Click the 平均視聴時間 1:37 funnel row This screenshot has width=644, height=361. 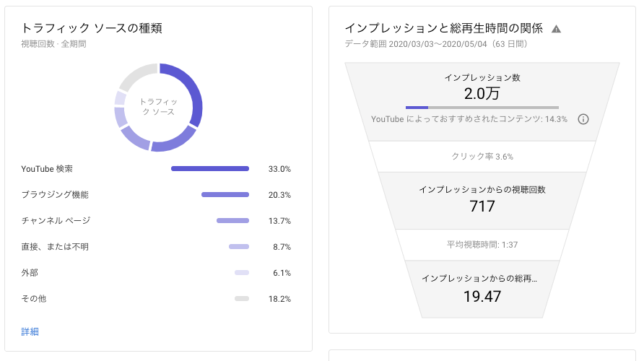coord(482,245)
